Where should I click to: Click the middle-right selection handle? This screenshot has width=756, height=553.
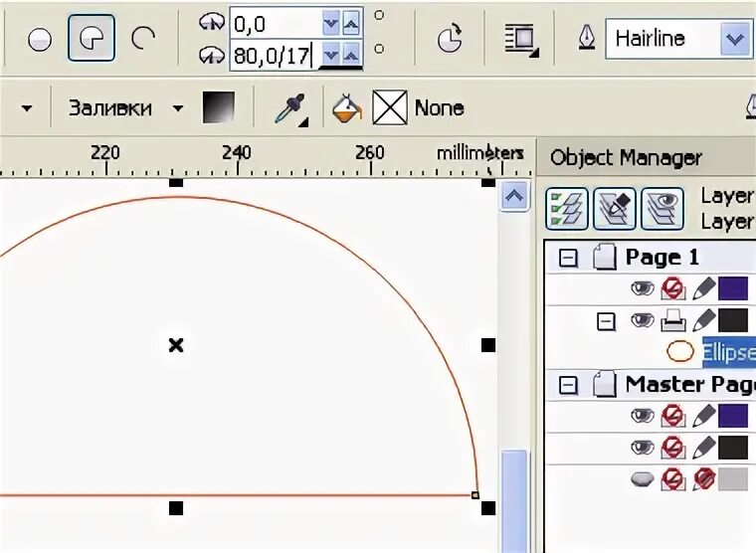(x=488, y=345)
